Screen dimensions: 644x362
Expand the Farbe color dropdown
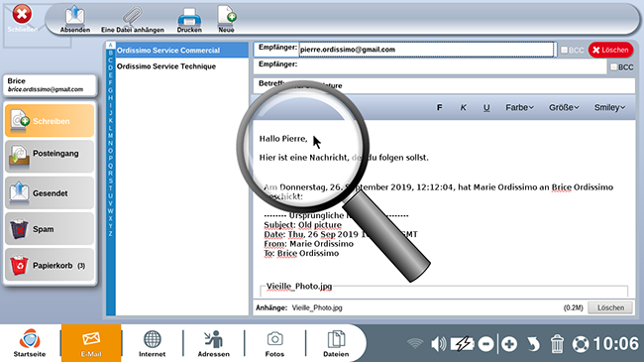point(519,107)
